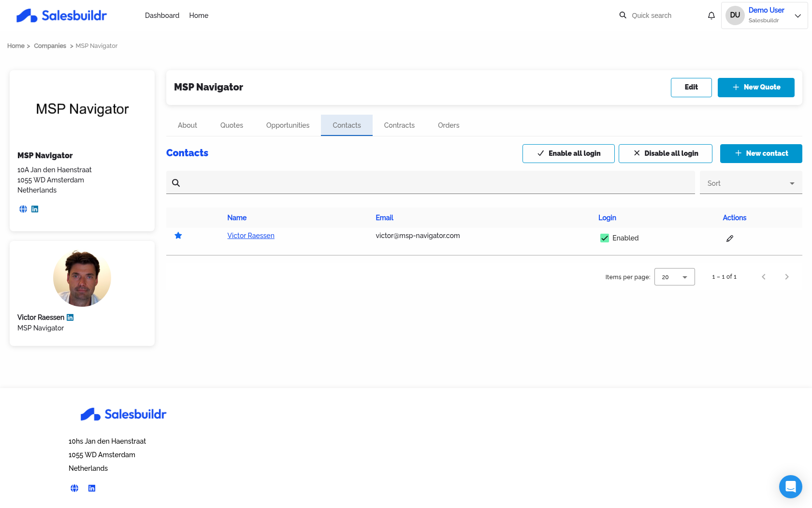
Task: Switch to the Orders tab
Action: pos(449,125)
